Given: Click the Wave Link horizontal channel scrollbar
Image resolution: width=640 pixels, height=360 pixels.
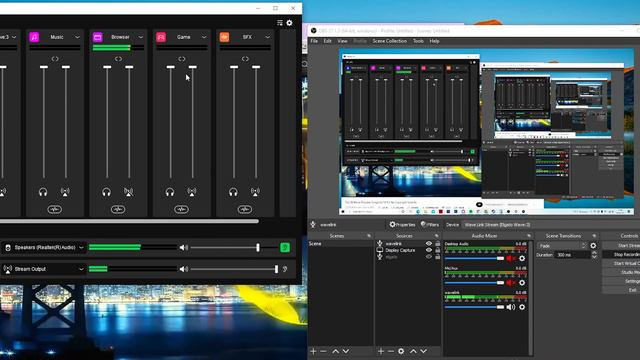Looking at the screenshot, I should 129,221.
